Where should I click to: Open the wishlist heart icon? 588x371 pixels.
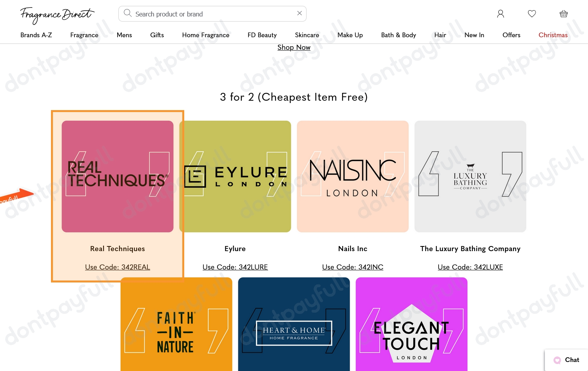(532, 14)
